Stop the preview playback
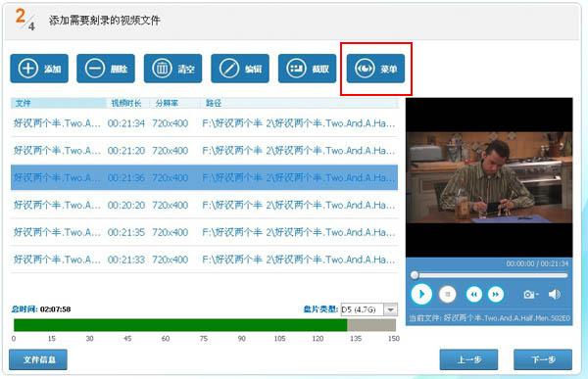Image resolution: width=588 pixels, height=379 pixels. (447, 294)
